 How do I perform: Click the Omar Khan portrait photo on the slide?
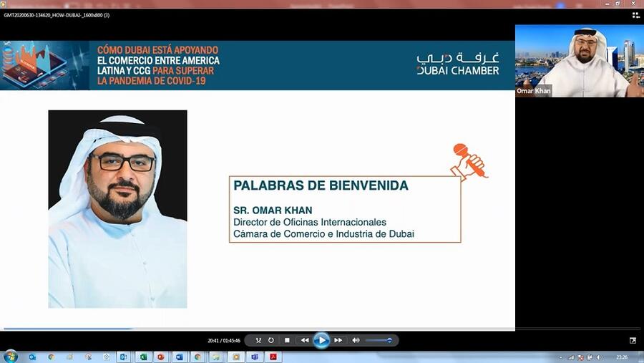pyautogui.click(x=118, y=209)
